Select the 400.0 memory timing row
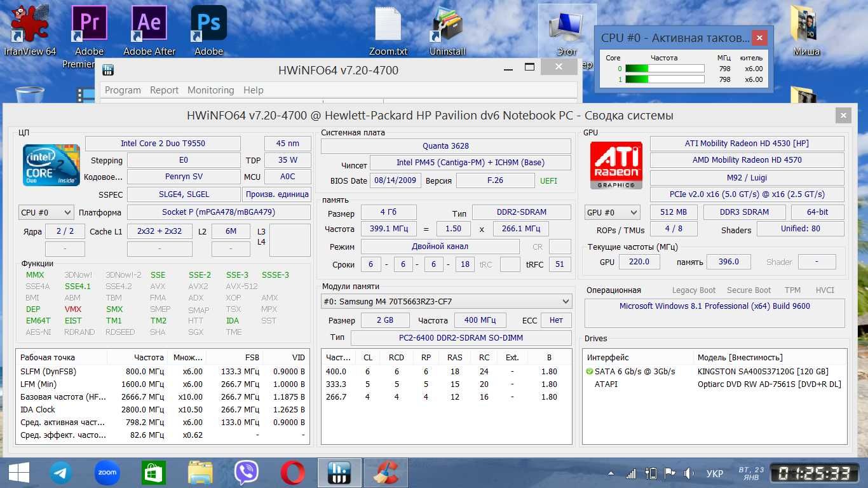The image size is (868, 488). (446, 371)
